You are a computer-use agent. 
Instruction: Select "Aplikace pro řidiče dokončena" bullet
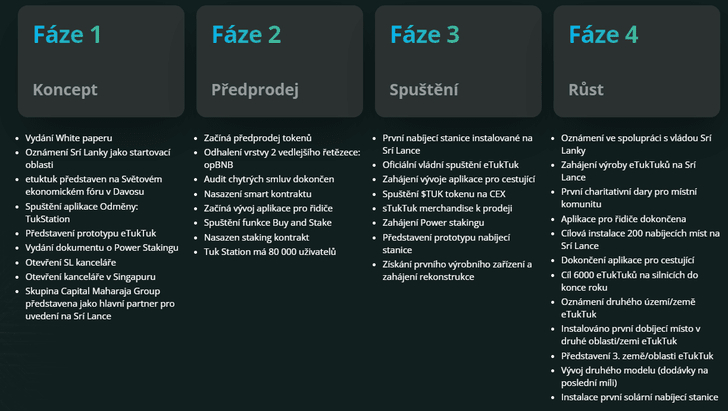(x=623, y=218)
